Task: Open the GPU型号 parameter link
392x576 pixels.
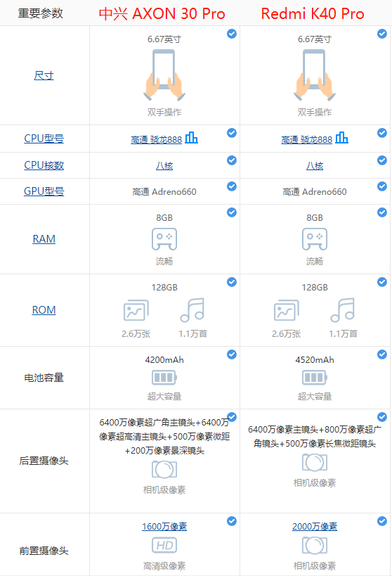Action: coord(44,191)
